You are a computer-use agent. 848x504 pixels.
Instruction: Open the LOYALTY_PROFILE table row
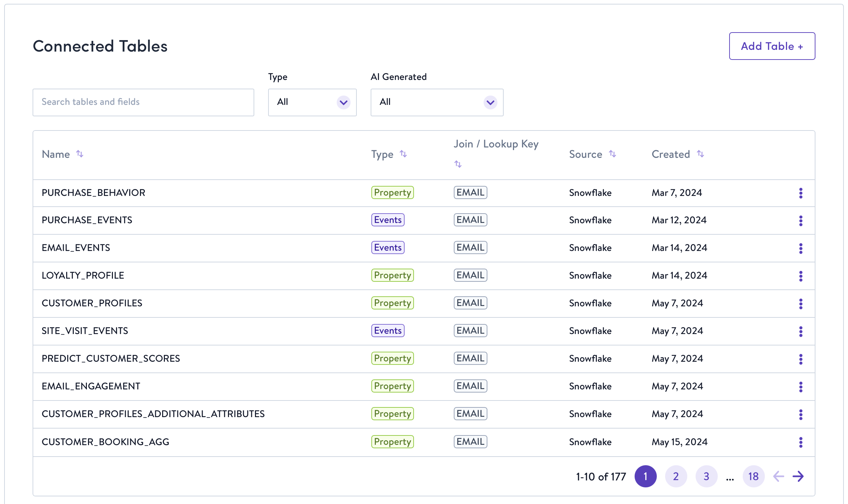pyautogui.click(x=424, y=276)
